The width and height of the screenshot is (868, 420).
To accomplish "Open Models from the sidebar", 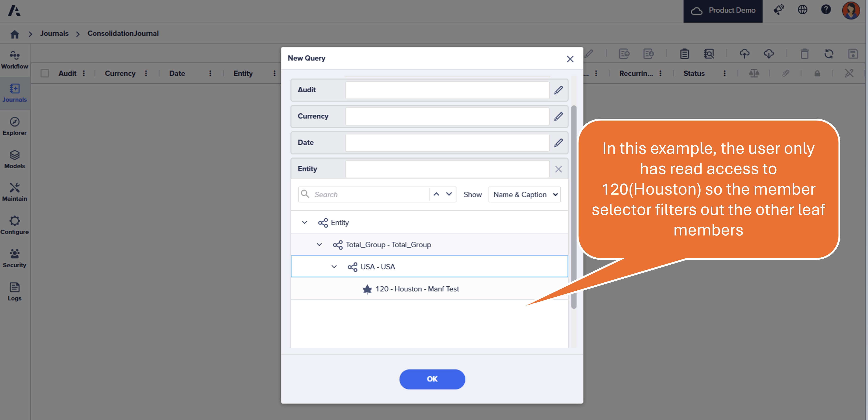I will tap(14, 159).
